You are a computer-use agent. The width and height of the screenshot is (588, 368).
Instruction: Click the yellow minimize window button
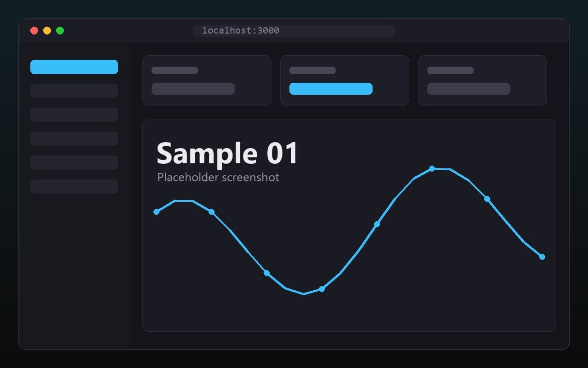point(47,31)
